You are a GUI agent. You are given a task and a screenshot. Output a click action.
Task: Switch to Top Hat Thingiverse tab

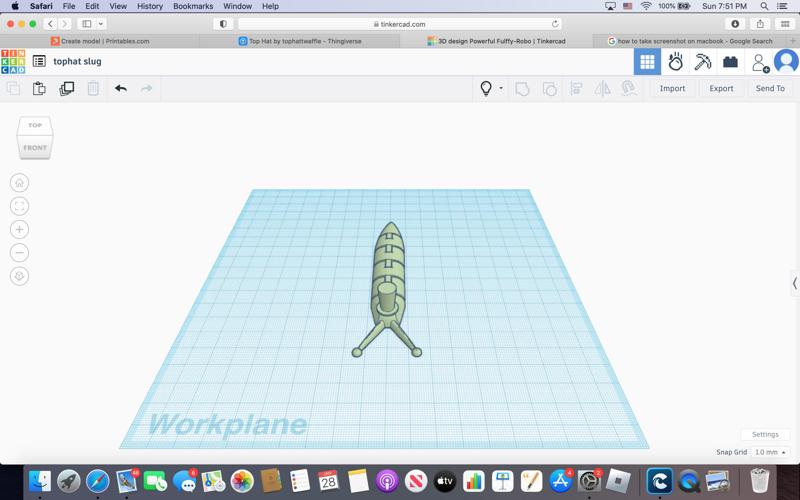(300, 41)
